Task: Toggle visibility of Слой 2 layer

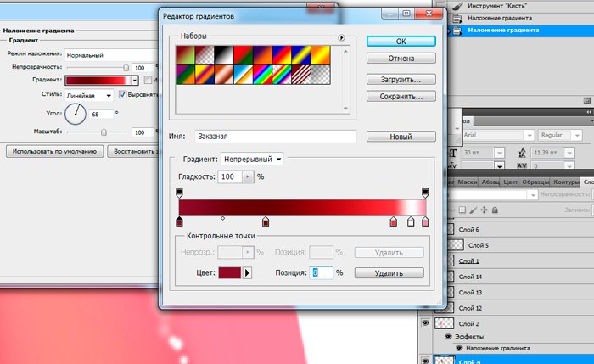Action: pos(428,323)
